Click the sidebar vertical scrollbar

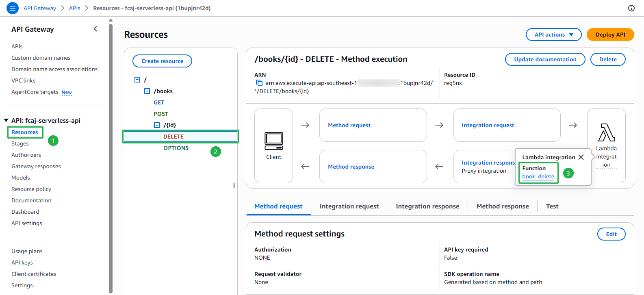111,158
